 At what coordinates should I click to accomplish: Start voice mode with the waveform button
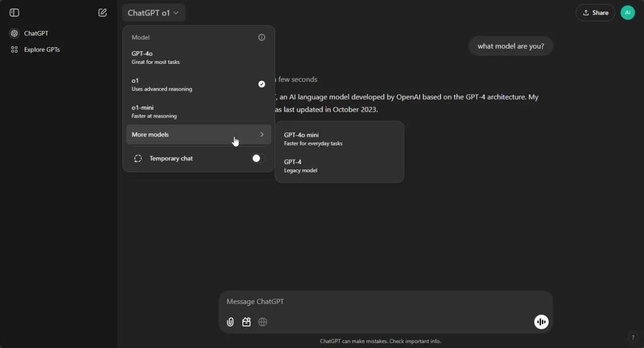pos(541,322)
